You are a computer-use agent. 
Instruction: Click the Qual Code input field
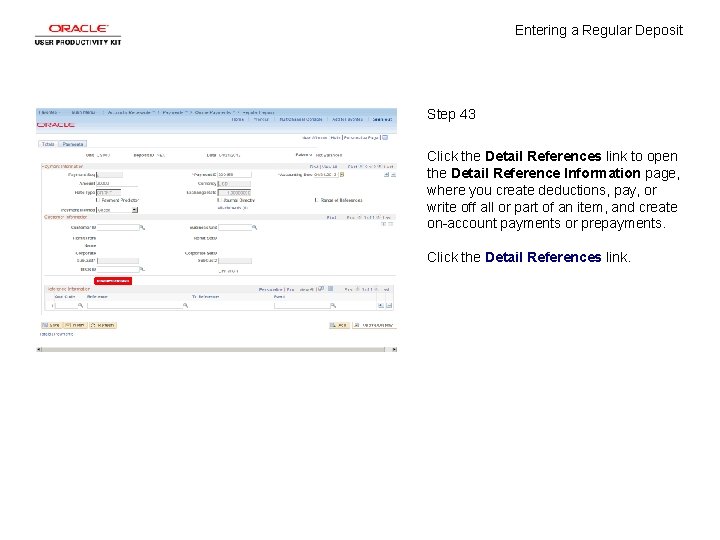(66, 305)
